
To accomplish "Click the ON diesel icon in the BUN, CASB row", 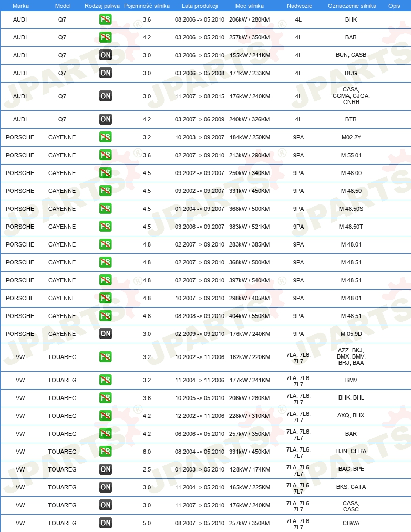I will pos(106,55).
